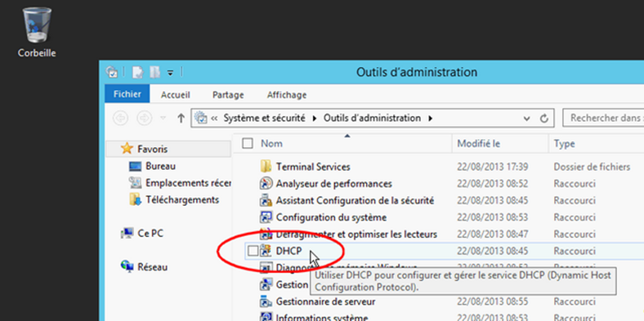Toggle the select-all checkbox next to Nom
644x321 pixels.
pos(248,144)
